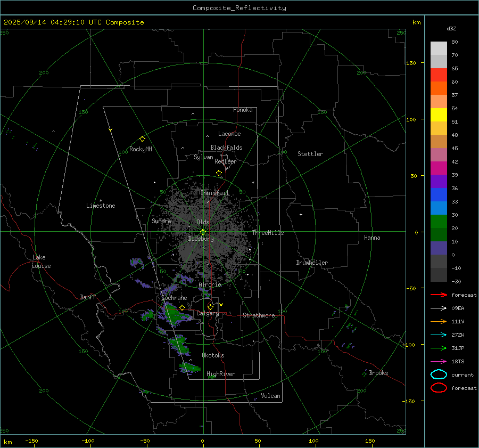This screenshot has width=479, height=448.
Task: Click the Banff label
Action: coord(88,297)
